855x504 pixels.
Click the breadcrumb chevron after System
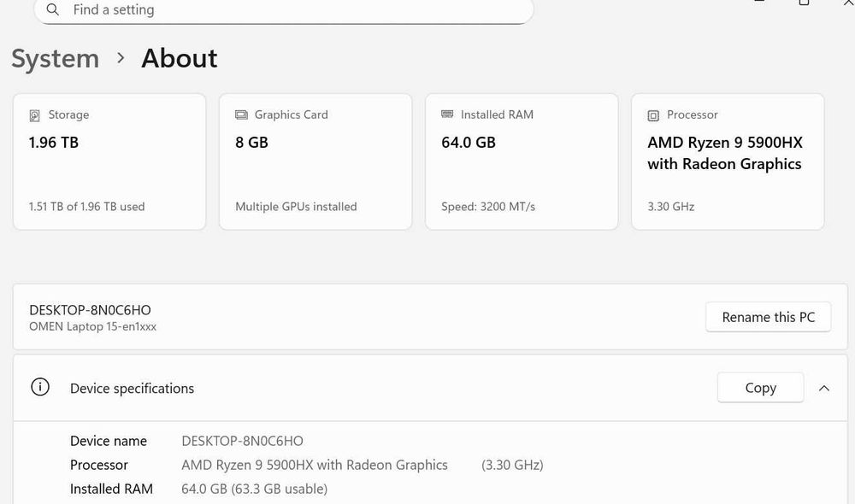click(x=121, y=58)
